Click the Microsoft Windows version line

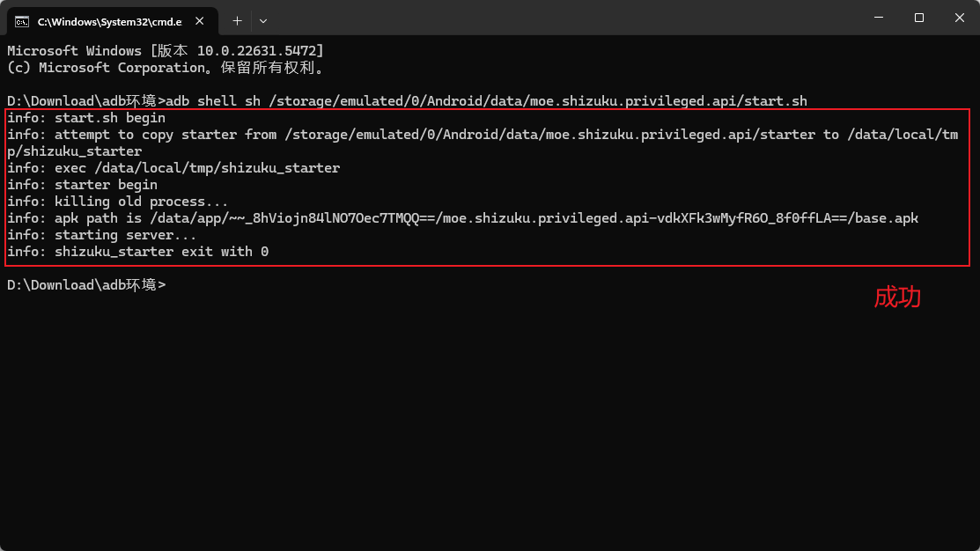point(166,51)
